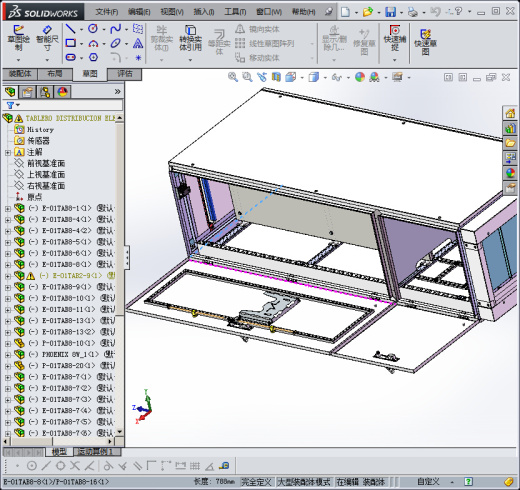The height and width of the screenshot is (490, 520).
Task: Click the 转换实体引用 Convert Entities button
Action: point(190,39)
